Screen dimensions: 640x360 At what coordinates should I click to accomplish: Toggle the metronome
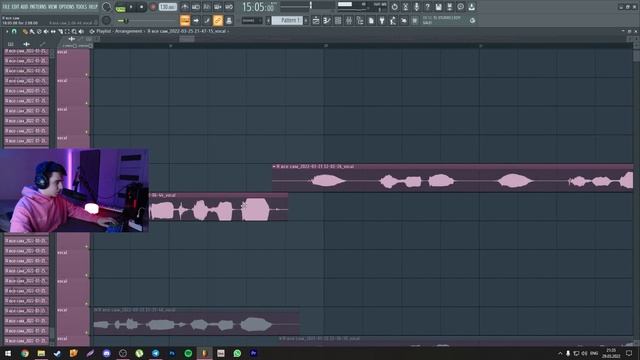point(185,7)
